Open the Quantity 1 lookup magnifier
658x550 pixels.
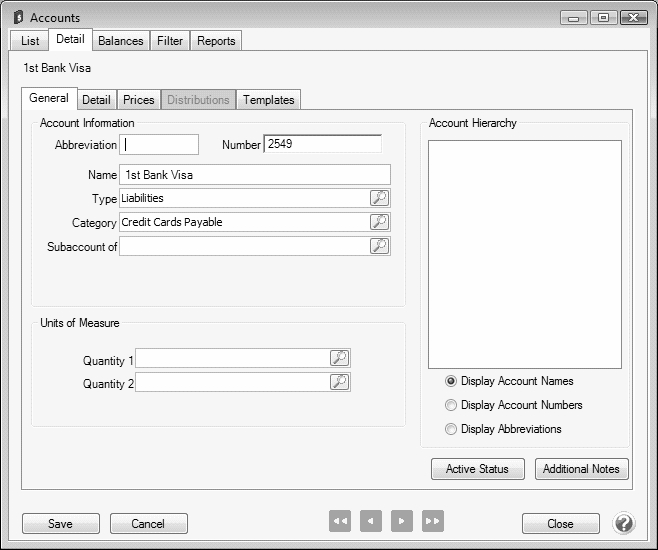click(339, 358)
